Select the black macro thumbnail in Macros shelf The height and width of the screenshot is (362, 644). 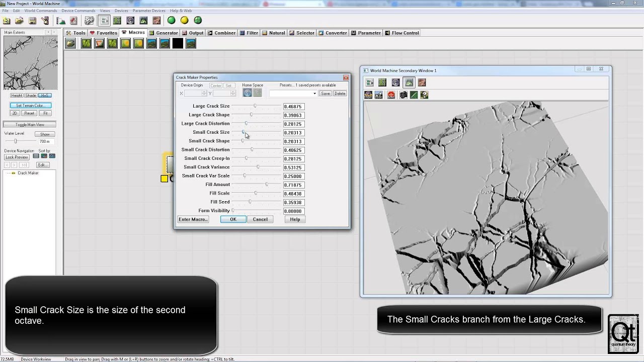[178, 44]
